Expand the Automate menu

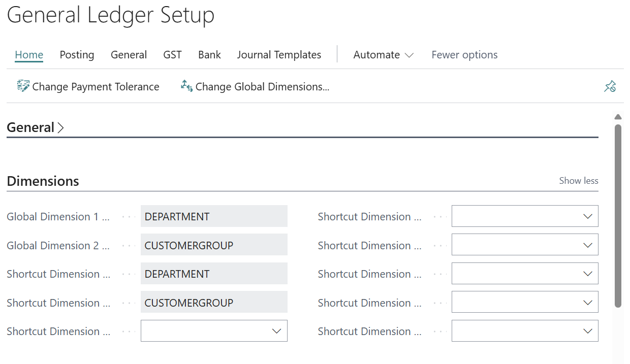click(x=384, y=55)
